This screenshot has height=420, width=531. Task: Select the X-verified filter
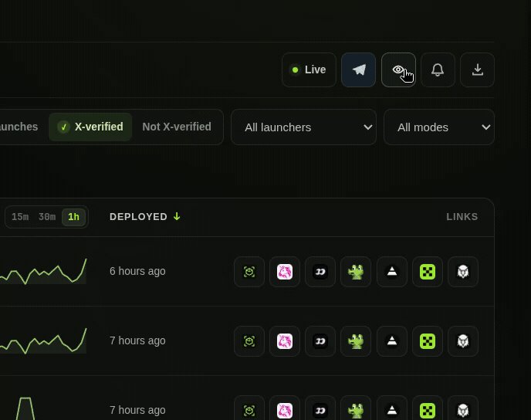click(x=90, y=127)
